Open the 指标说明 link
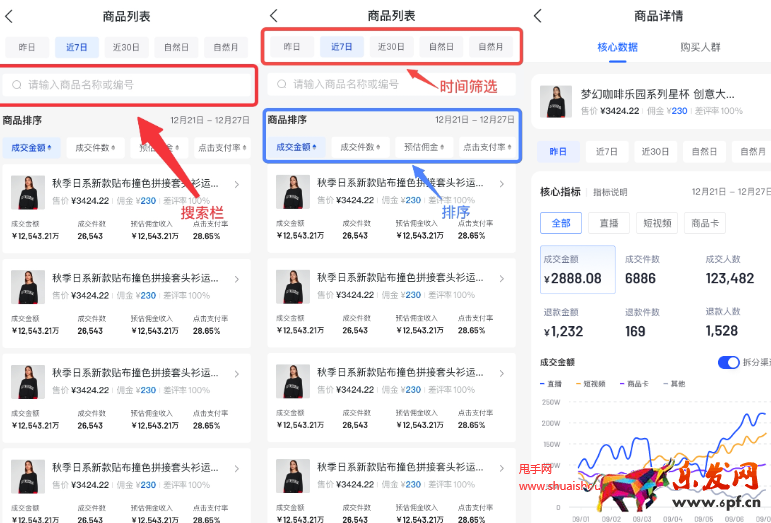771x523 pixels. (610, 192)
